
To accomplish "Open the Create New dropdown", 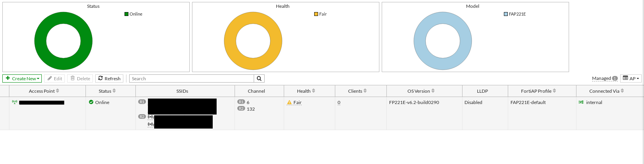I will click(x=22, y=79).
